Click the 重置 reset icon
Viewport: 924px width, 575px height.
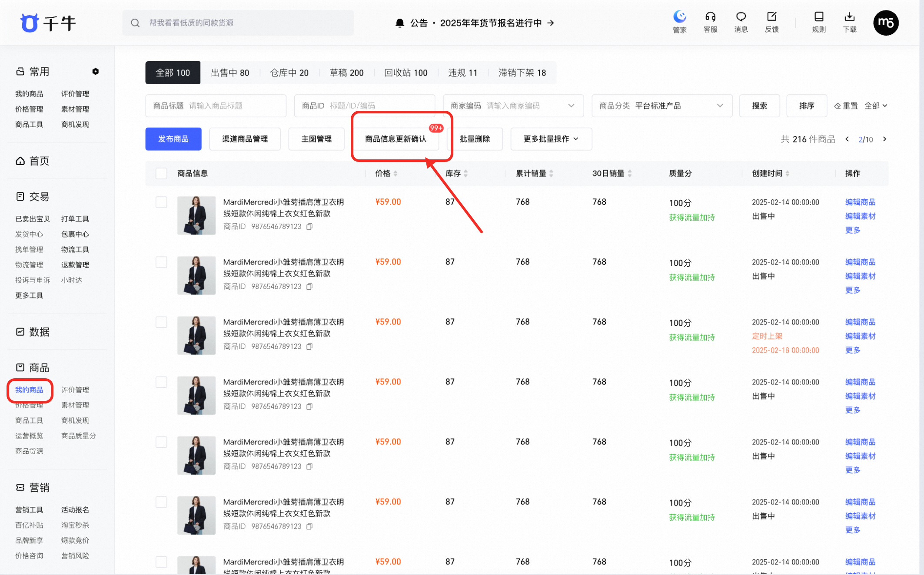(838, 106)
